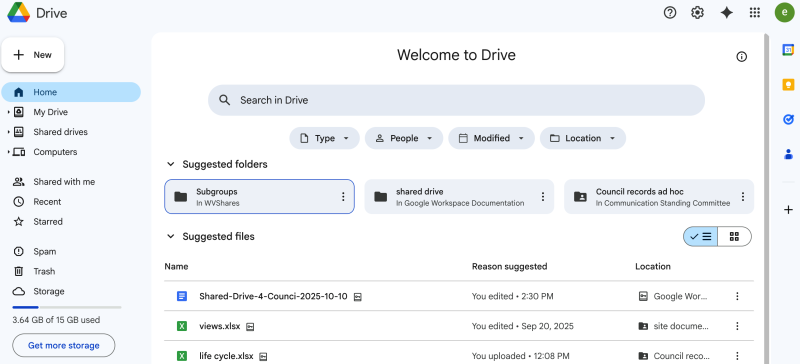Open more actions for views.xlsx
The width and height of the screenshot is (800, 364).
point(737,326)
